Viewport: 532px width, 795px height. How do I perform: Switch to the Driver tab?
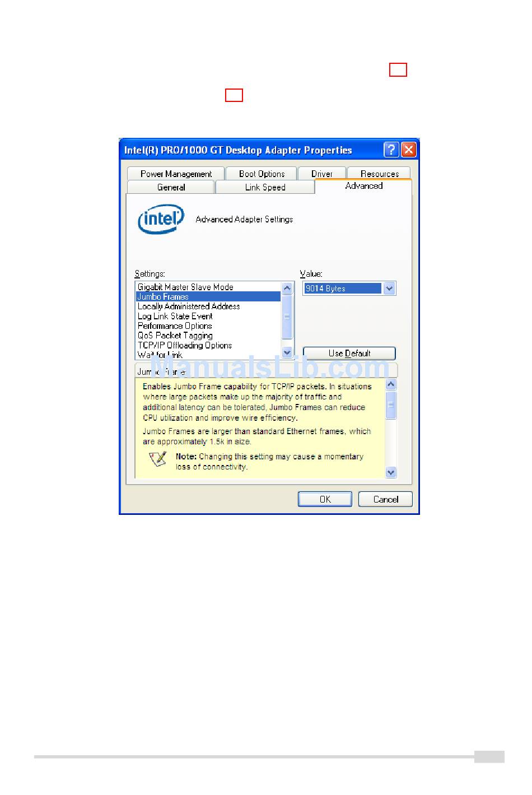[x=322, y=174]
